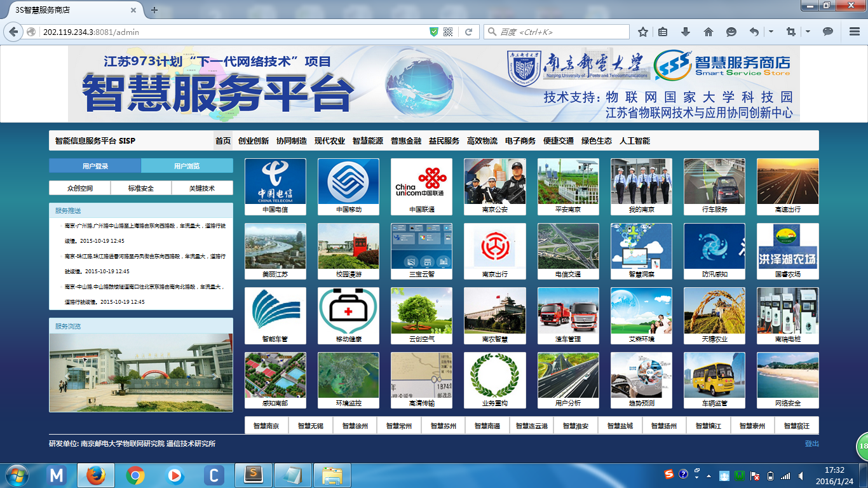
Task: Open the 感知南邮 service tile
Action: pyautogui.click(x=275, y=381)
